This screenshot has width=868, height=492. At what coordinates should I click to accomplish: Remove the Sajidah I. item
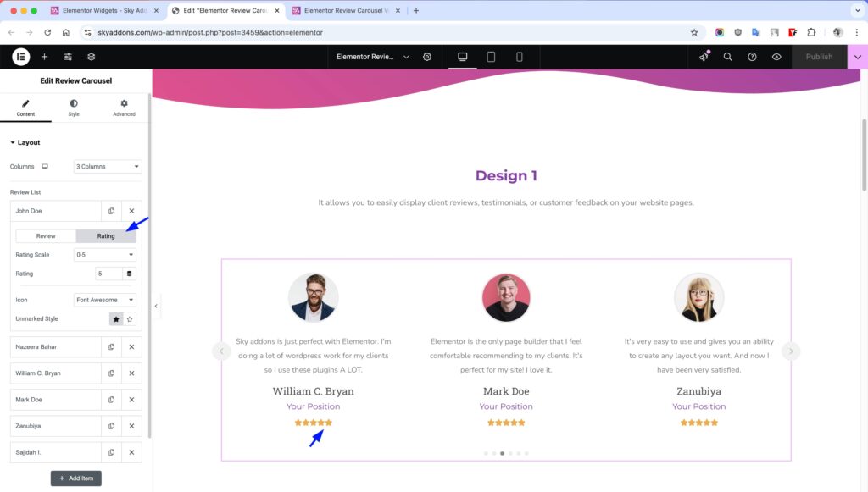(131, 452)
